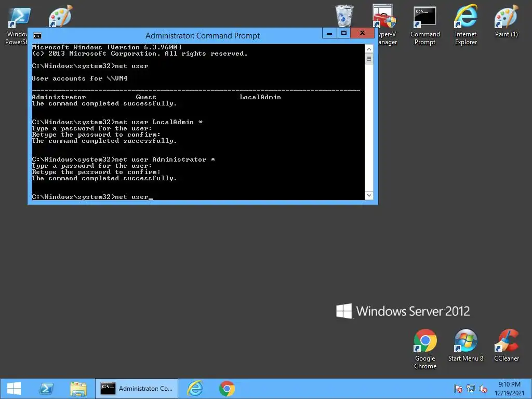Click the Action Center flag tray icon
The height and width of the screenshot is (399, 532).
[458, 389]
